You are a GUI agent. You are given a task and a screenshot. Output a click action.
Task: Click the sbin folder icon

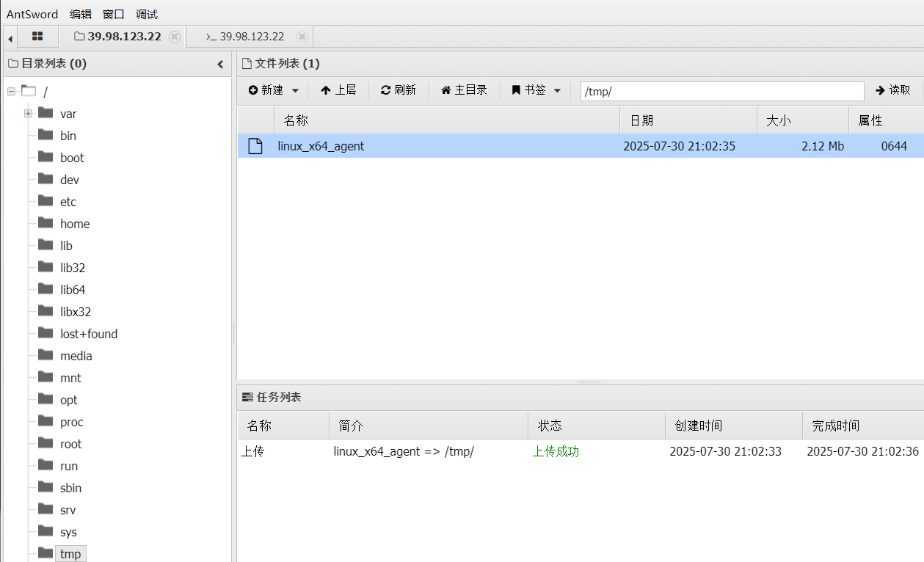(46, 487)
